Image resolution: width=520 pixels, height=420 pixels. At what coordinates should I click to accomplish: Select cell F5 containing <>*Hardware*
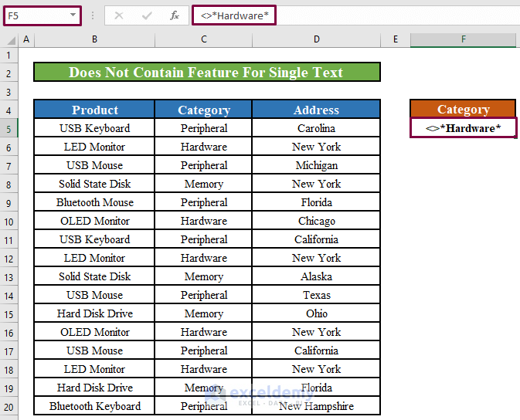[464, 127]
